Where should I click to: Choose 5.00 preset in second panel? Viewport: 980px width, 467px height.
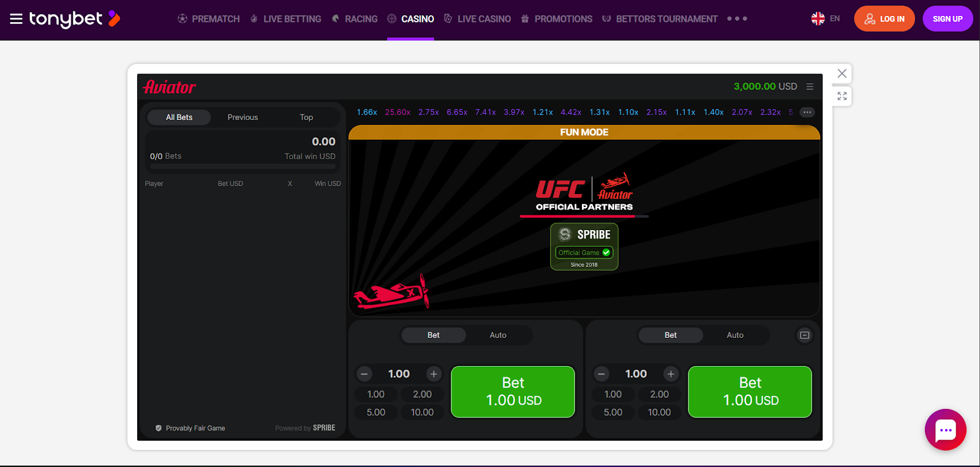tap(613, 413)
